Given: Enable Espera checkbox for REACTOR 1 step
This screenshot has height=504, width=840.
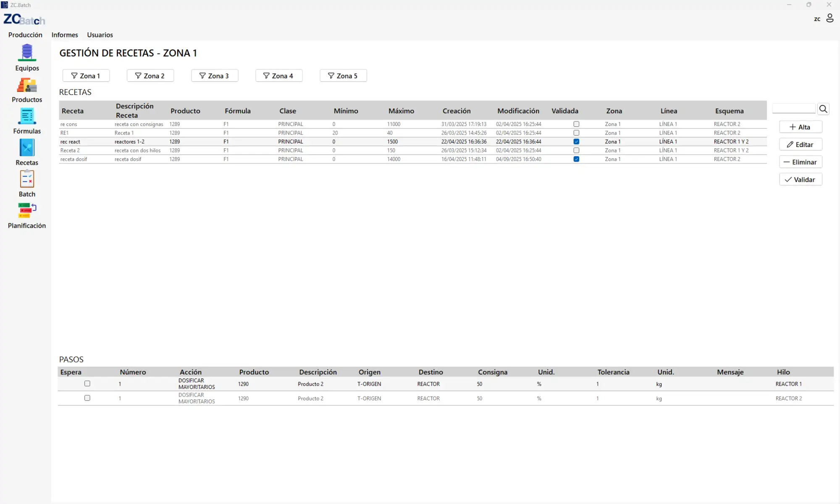Looking at the screenshot, I should [x=87, y=383].
